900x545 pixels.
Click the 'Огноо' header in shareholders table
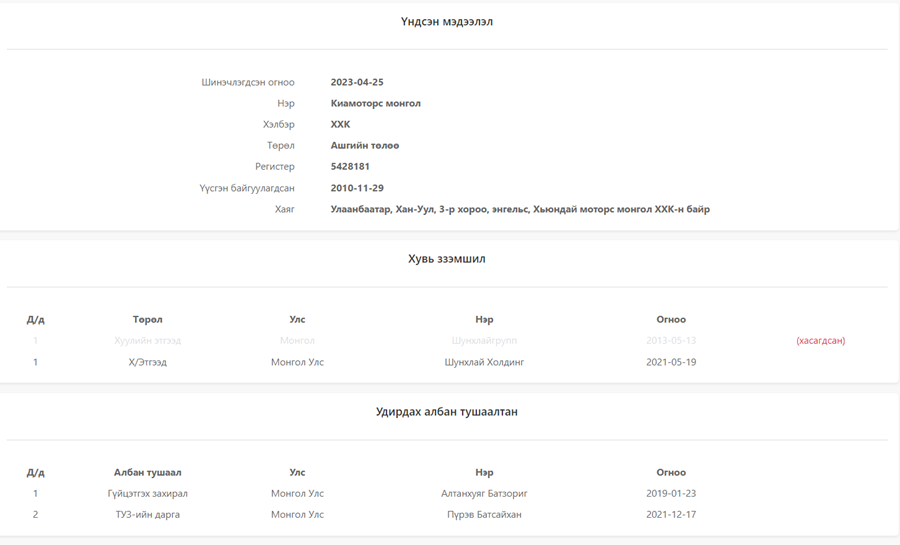[671, 320]
